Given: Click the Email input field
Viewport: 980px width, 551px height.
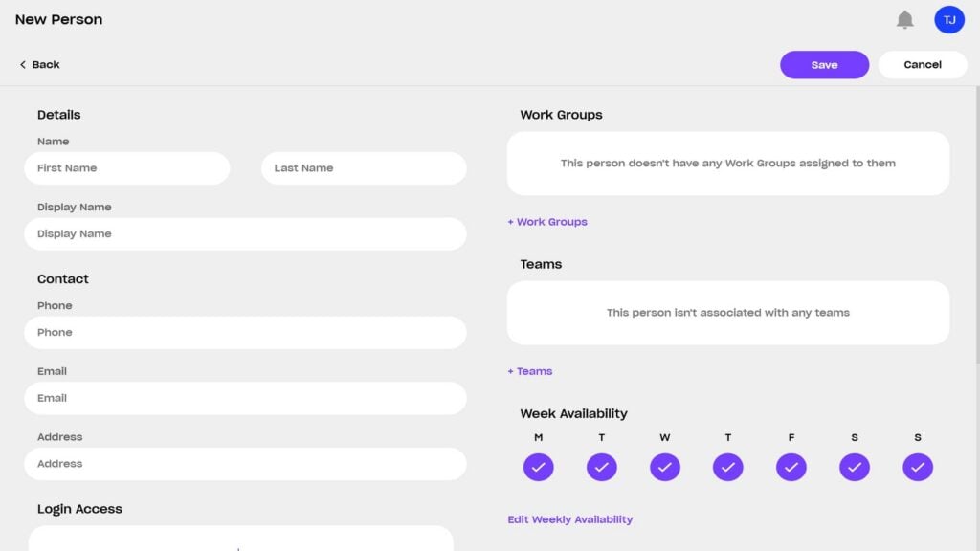Looking at the screenshot, I should pyautogui.click(x=245, y=398).
